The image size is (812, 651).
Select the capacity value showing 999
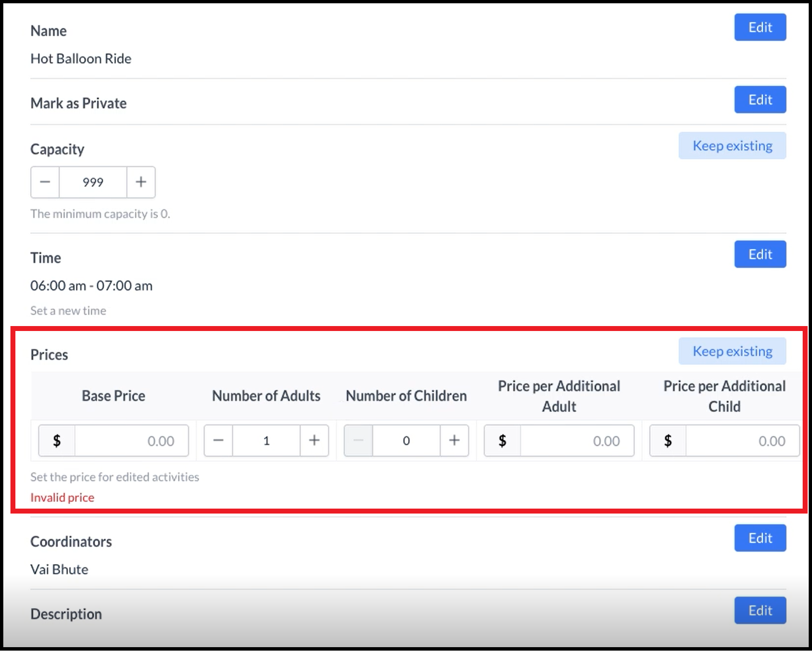92,182
